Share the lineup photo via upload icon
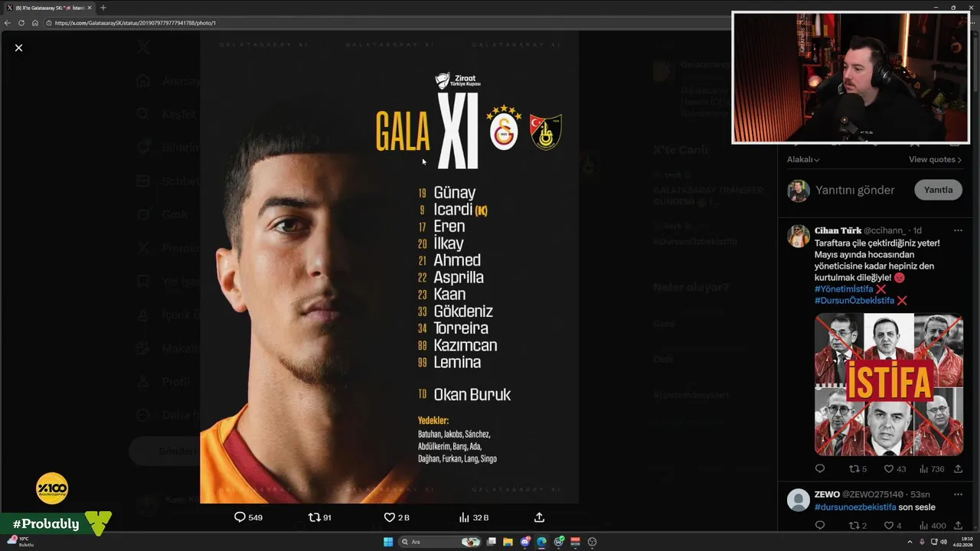 (539, 517)
